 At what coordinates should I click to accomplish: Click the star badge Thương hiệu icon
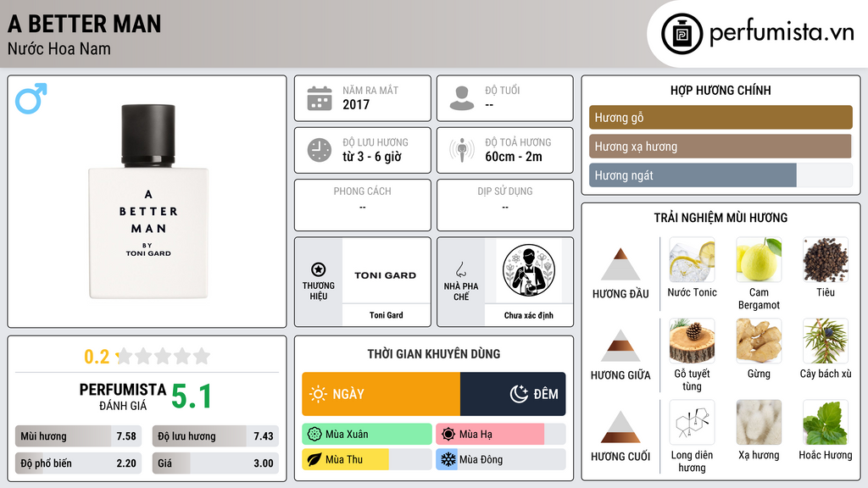(x=319, y=269)
